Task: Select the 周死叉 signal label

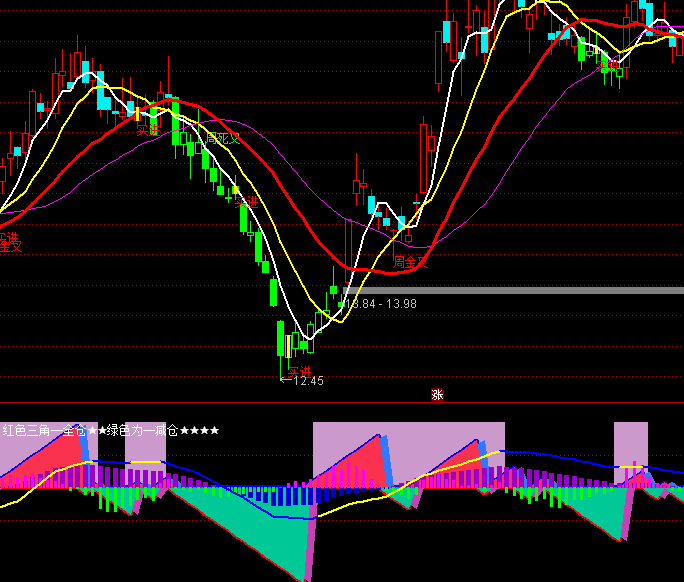Action: (x=223, y=138)
